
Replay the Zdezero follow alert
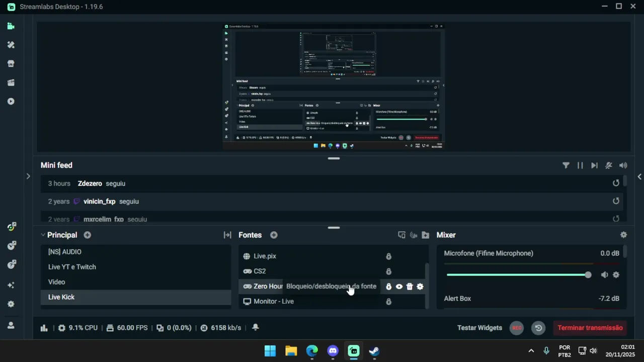[616, 183]
